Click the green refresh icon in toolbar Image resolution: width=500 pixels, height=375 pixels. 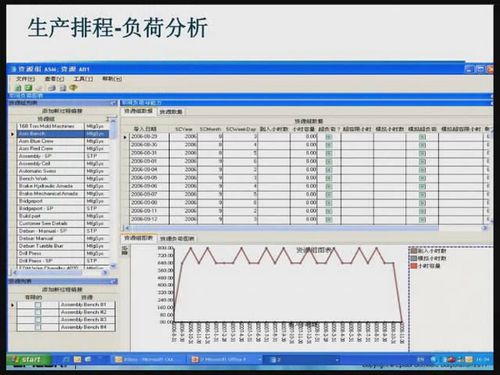[x=29, y=88]
